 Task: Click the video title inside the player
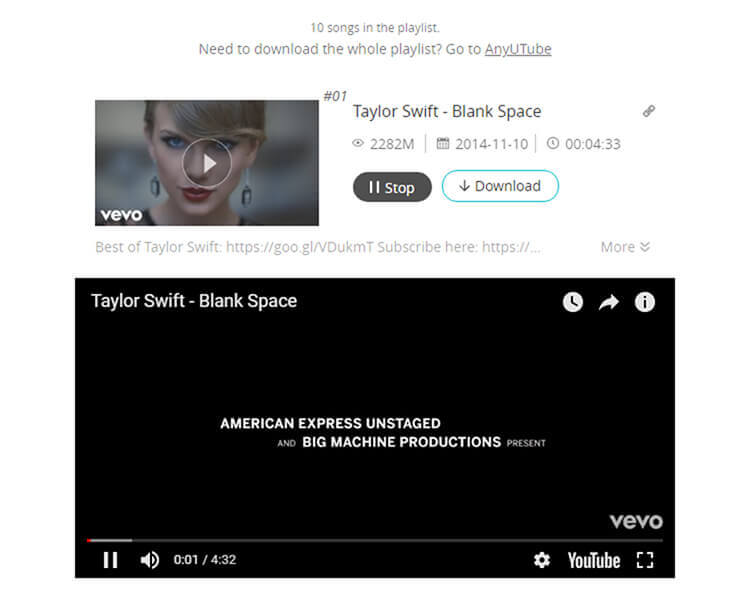click(x=194, y=301)
